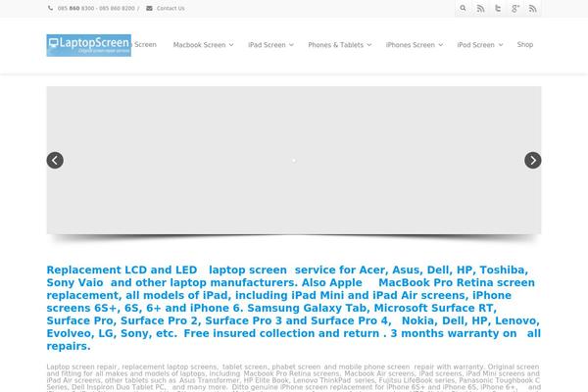Image resolution: width=588 pixels, height=392 pixels.
Task: Open RSS feed icon beside the search icon
Action: pyautogui.click(x=480, y=8)
